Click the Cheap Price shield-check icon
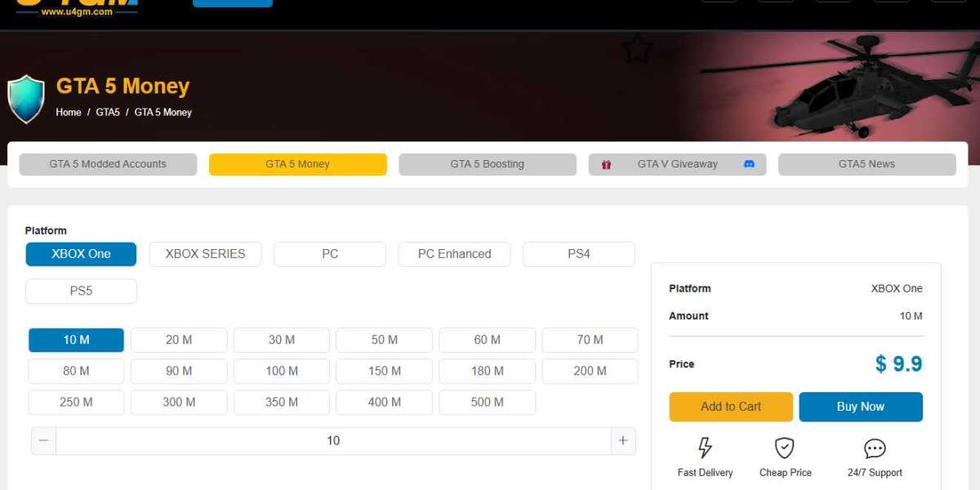980x490 pixels. 785,448
